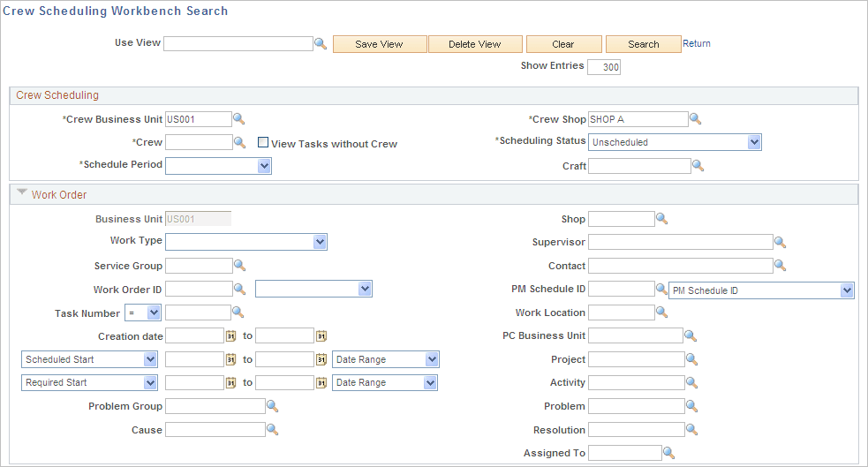This screenshot has height=467, width=868.
Task: Open the Scheduling Status dropdown
Action: [x=675, y=142]
